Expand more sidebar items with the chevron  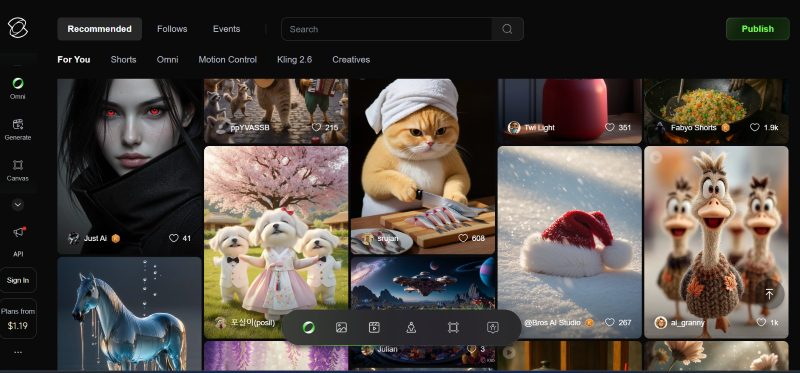[x=18, y=205]
